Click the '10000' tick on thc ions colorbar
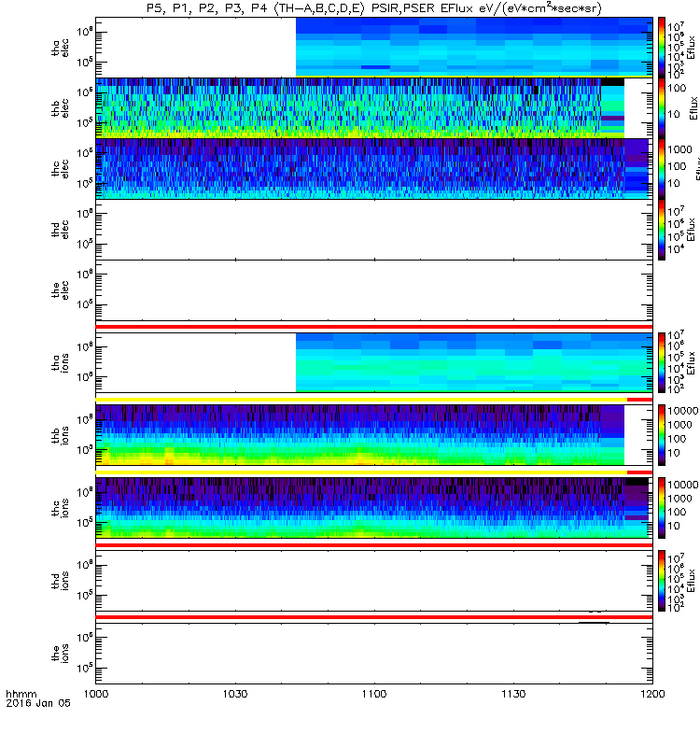 pos(683,485)
